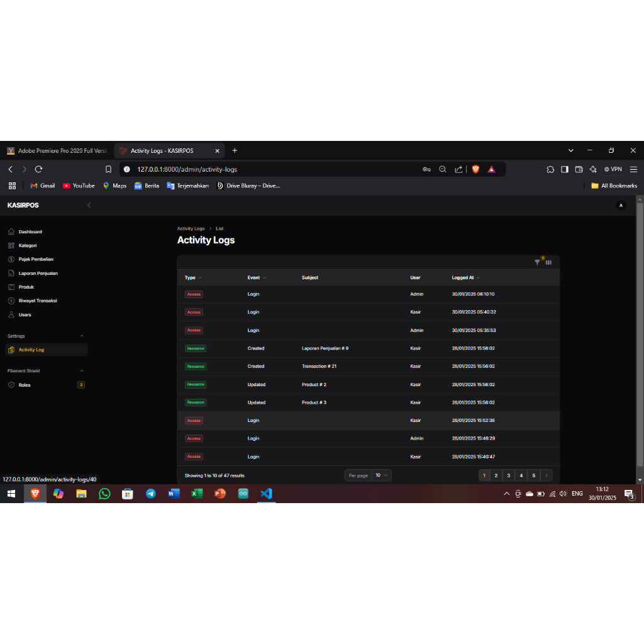This screenshot has width=644, height=644.
Task: Bookmark this page icon
Action: point(108,169)
